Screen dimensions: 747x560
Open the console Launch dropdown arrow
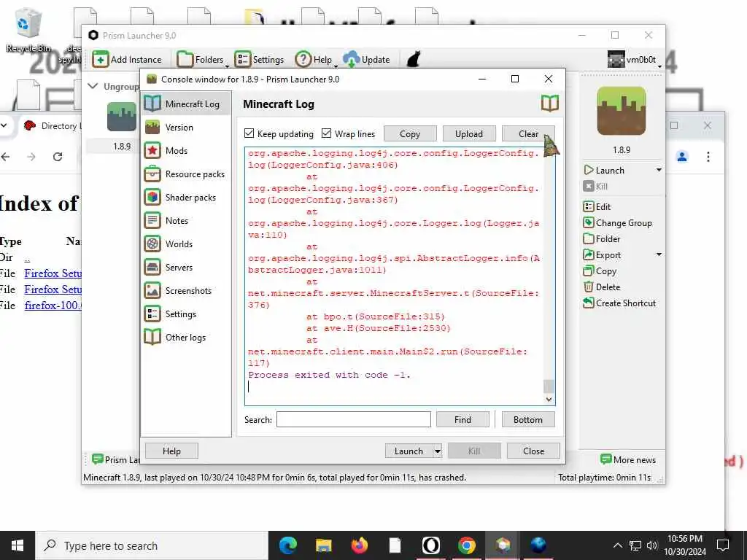click(438, 451)
